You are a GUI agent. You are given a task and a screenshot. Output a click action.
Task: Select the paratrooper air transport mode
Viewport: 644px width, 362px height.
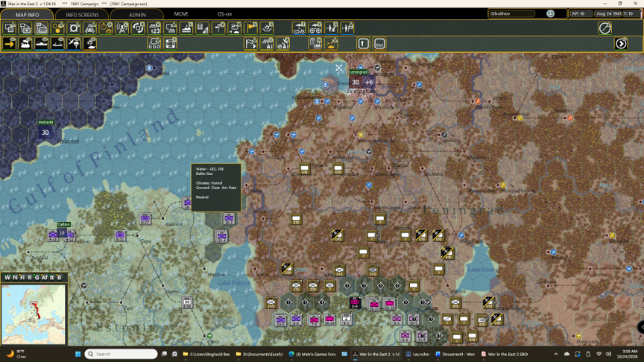pyautogui.click(x=74, y=43)
